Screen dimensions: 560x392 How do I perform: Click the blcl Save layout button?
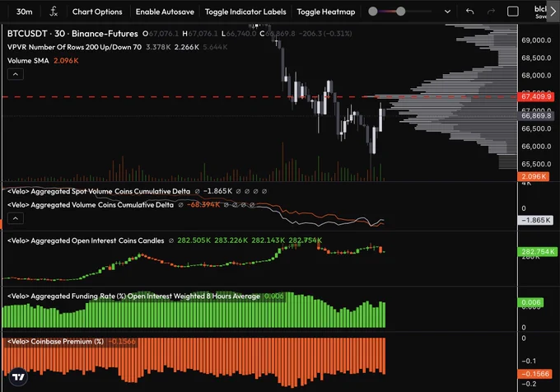(540, 12)
